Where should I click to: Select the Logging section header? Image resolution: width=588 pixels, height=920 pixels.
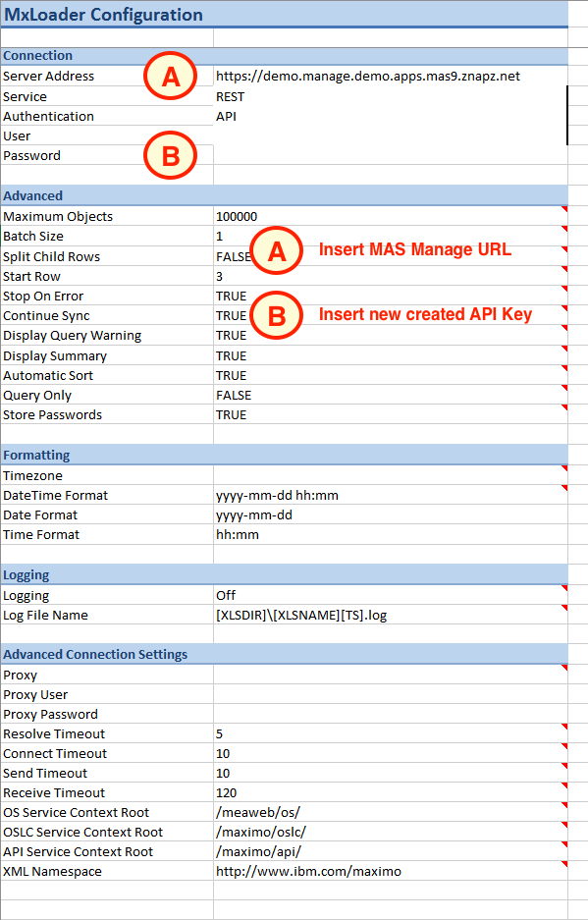[x=284, y=575]
